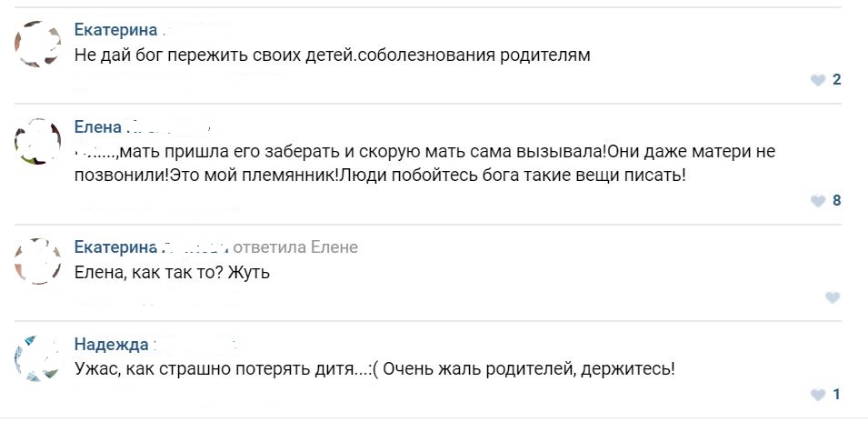Click Надежда's profile picture
868x422 pixels.
point(38,358)
